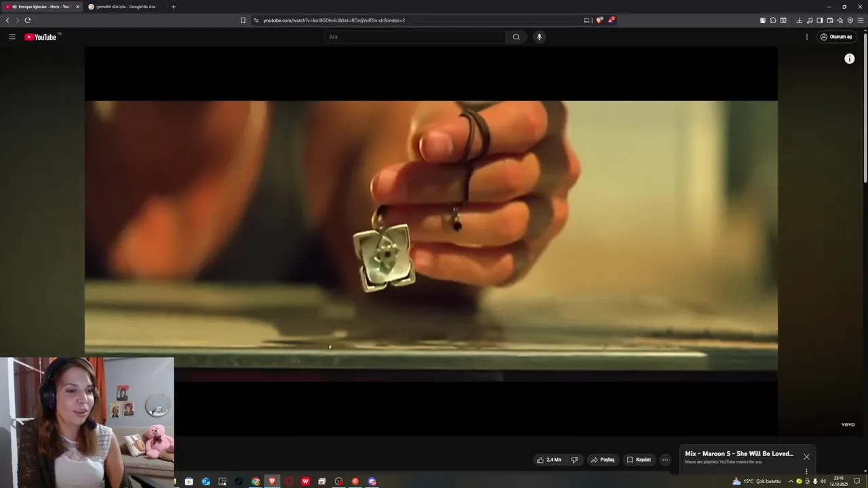This screenshot has height=488, width=868.
Task: Focus the YouTube Ara search field
Action: tap(415, 37)
